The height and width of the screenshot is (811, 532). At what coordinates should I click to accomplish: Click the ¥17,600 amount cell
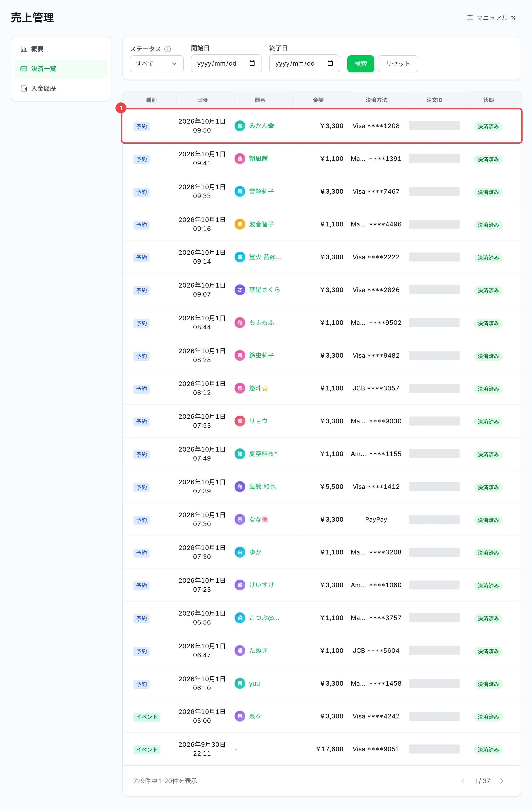[x=330, y=749]
